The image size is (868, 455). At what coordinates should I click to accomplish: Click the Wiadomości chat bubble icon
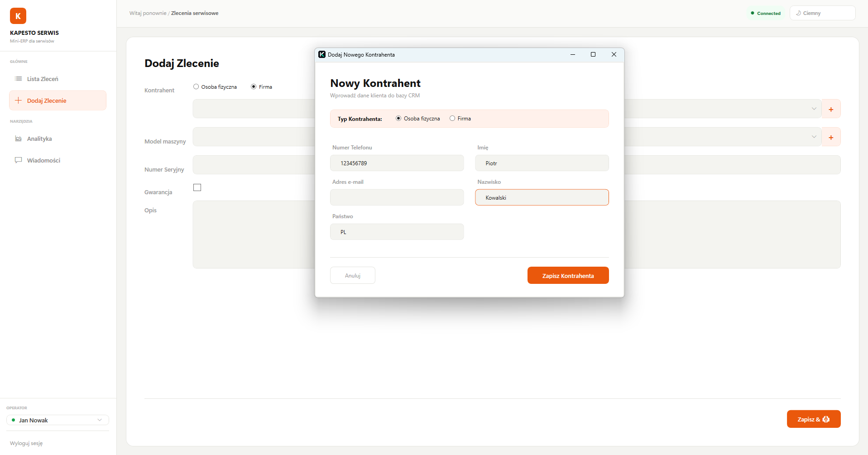[x=19, y=160]
